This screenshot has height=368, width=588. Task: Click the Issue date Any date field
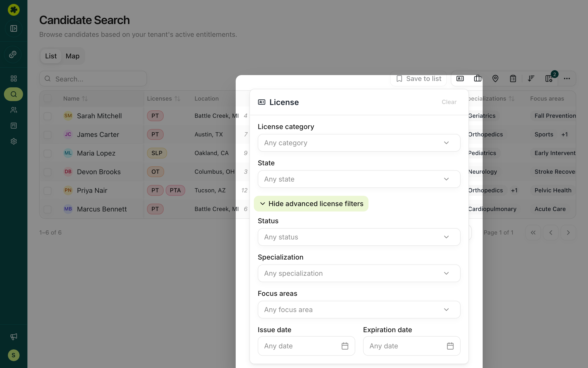pos(306,346)
